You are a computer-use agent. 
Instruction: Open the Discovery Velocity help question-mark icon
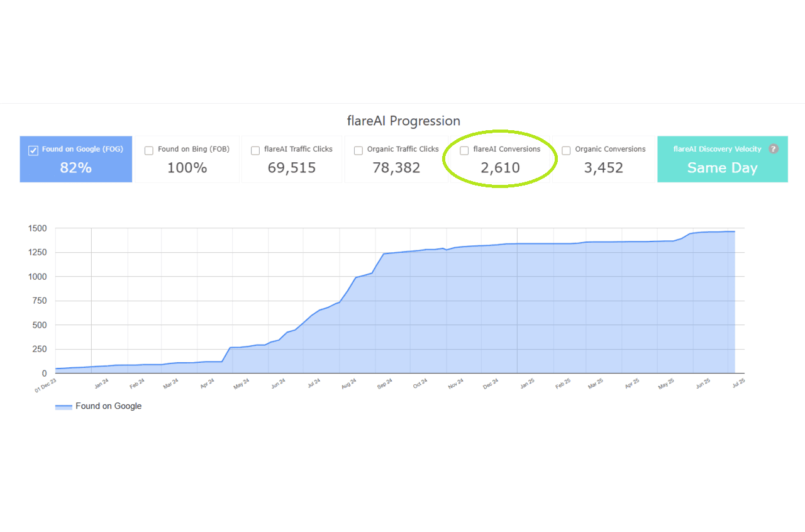click(x=774, y=149)
